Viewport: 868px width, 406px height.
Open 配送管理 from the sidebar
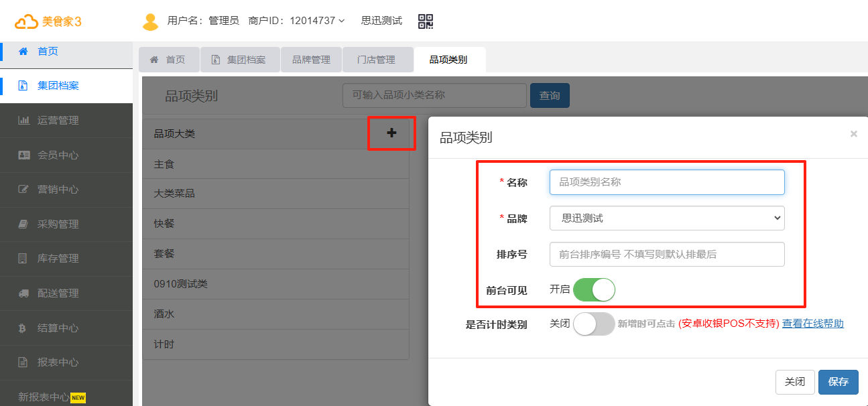[58, 293]
